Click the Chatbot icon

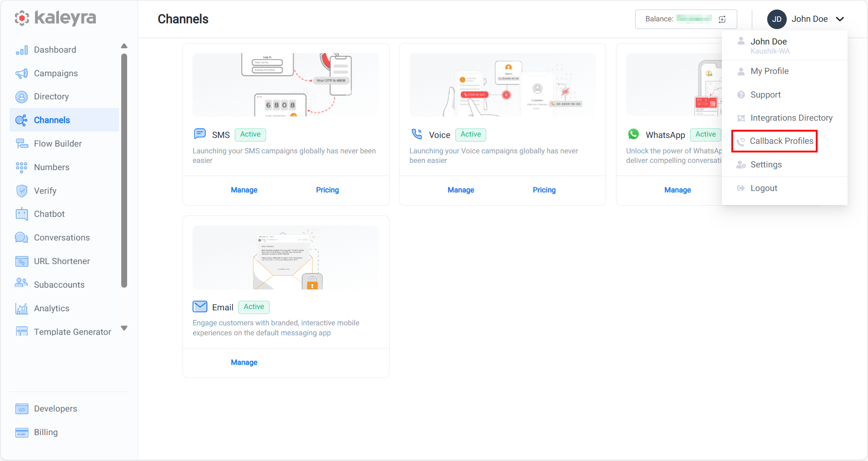22,214
